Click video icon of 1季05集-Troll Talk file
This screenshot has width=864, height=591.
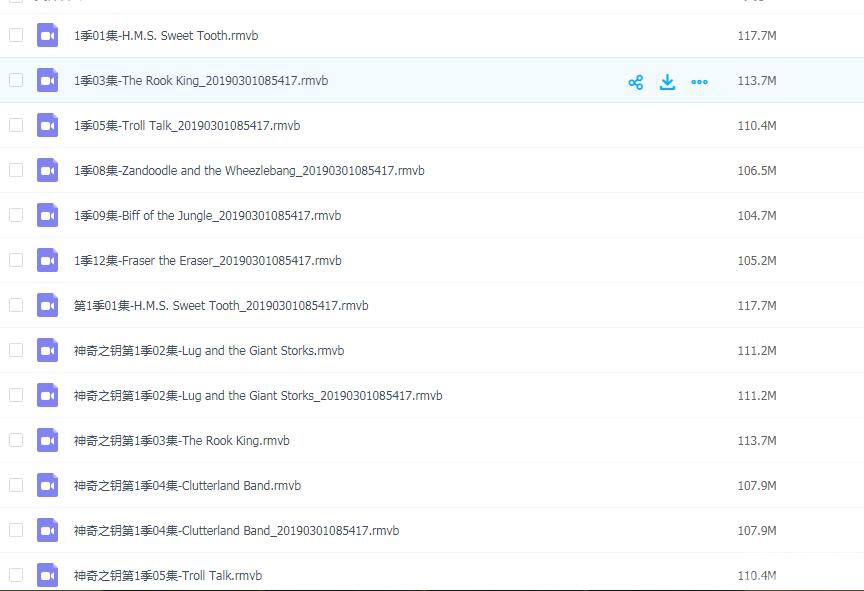47,126
